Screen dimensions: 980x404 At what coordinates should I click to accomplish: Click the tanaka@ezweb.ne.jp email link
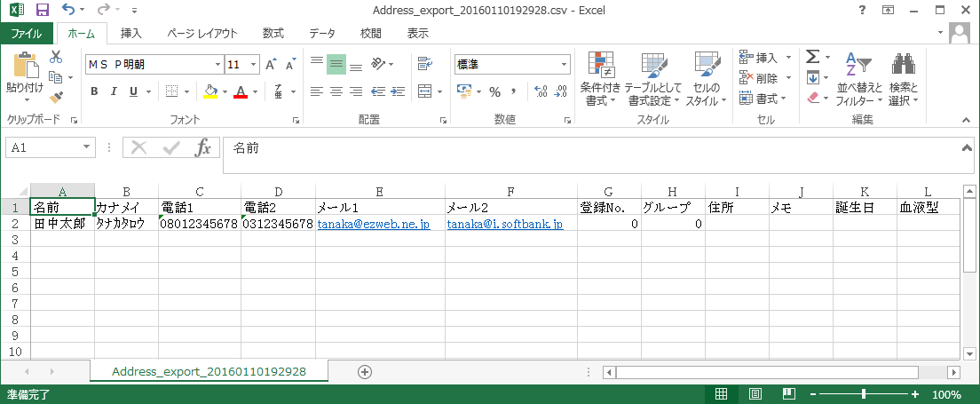(373, 225)
